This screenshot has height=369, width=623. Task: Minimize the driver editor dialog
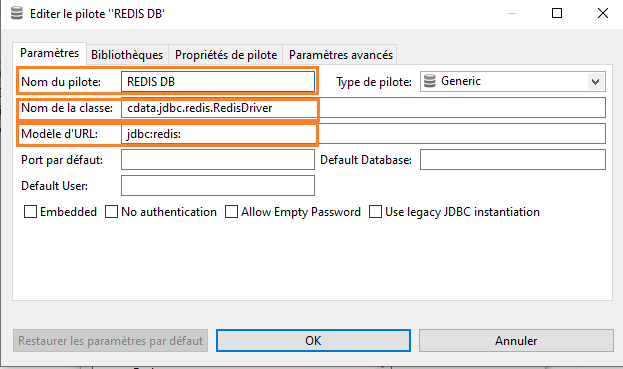pyautogui.click(x=512, y=13)
